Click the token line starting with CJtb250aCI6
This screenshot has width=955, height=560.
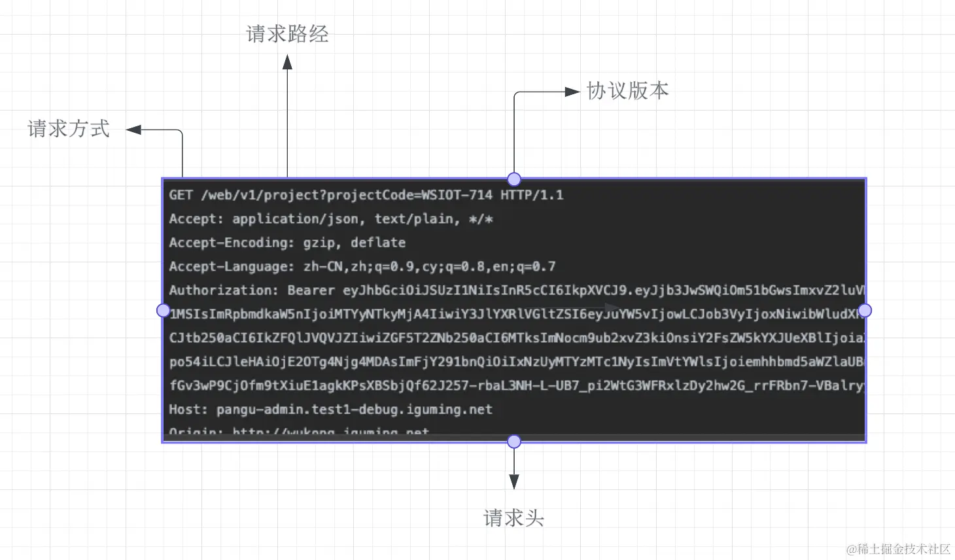tap(516, 338)
